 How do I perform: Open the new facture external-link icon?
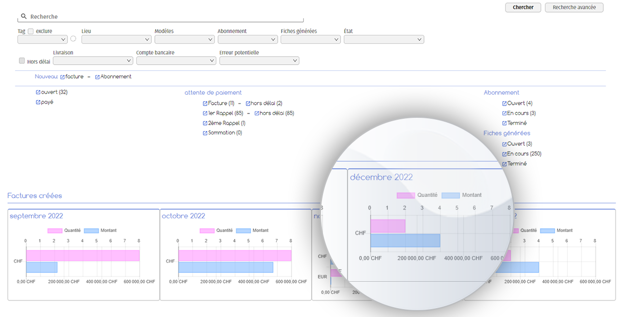pos(62,77)
